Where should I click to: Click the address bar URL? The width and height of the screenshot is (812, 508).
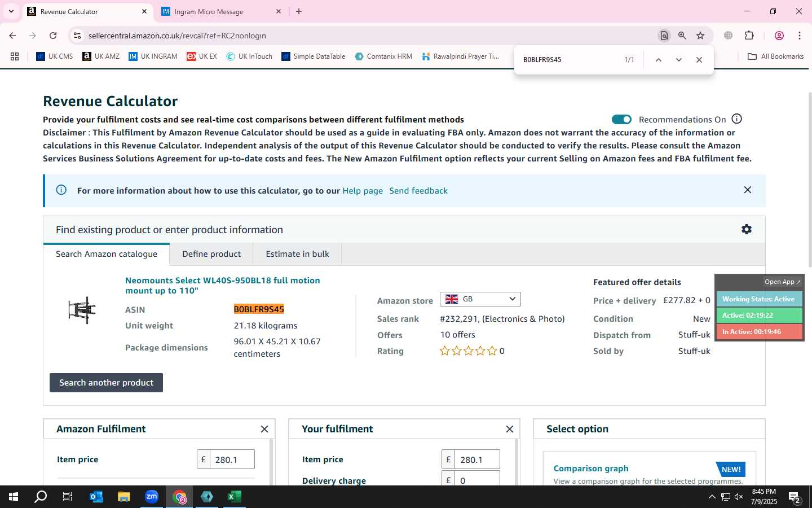177,36
